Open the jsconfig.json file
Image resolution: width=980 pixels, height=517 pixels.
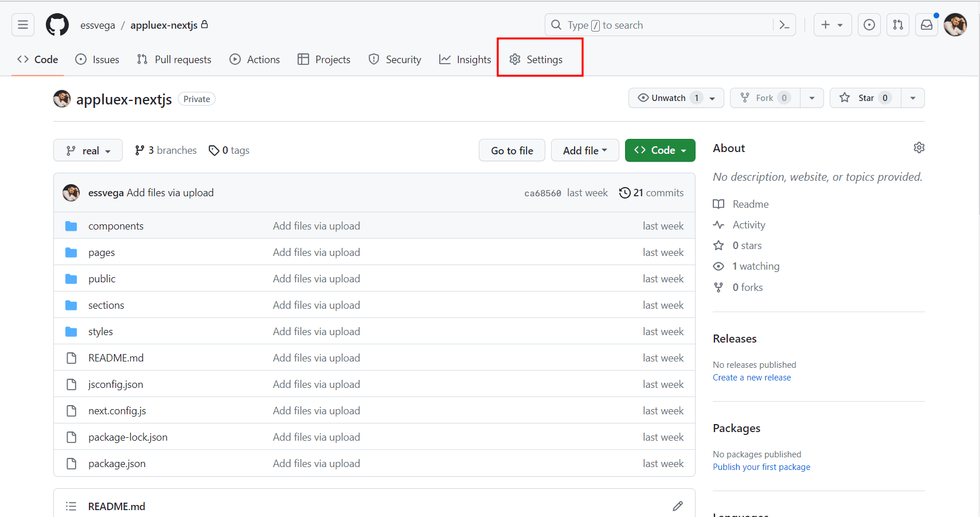(x=116, y=384)
